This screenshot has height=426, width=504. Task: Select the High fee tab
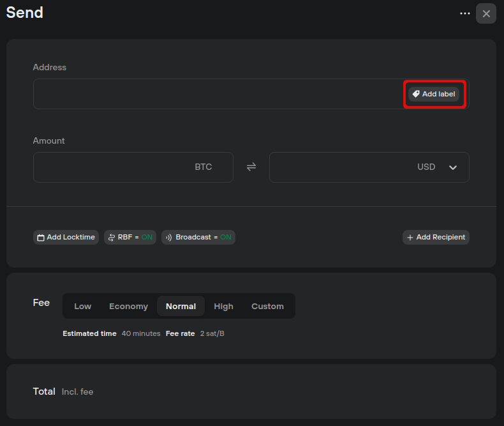pyautogui.click(x=223, y=306)
